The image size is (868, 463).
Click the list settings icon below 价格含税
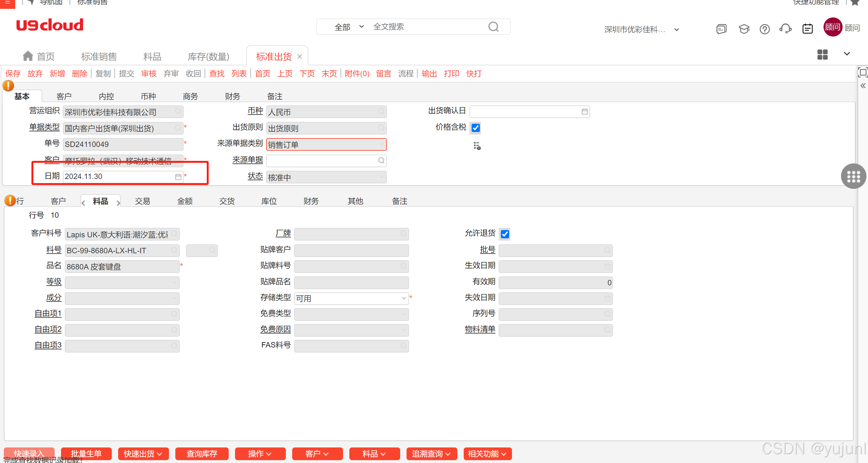point(477,146)
